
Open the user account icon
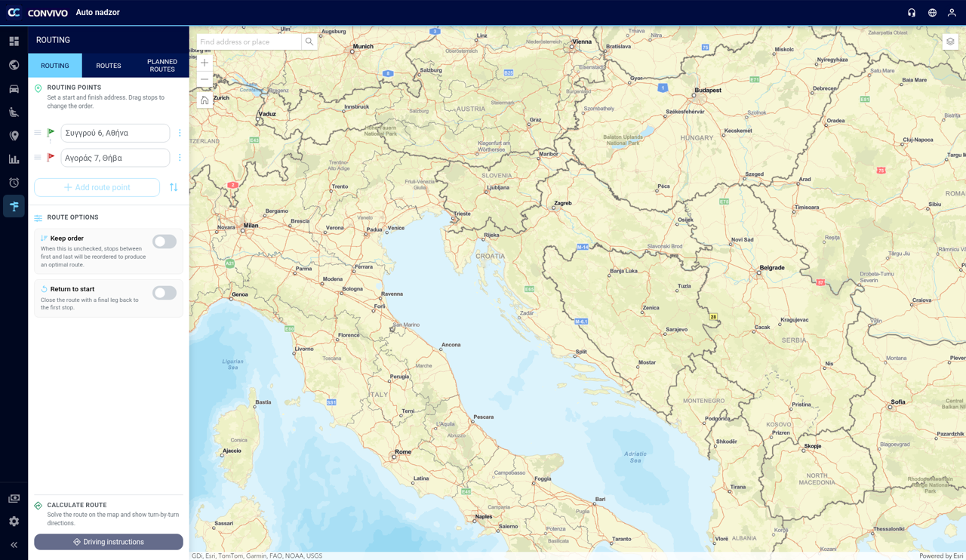tap(952, 13)
